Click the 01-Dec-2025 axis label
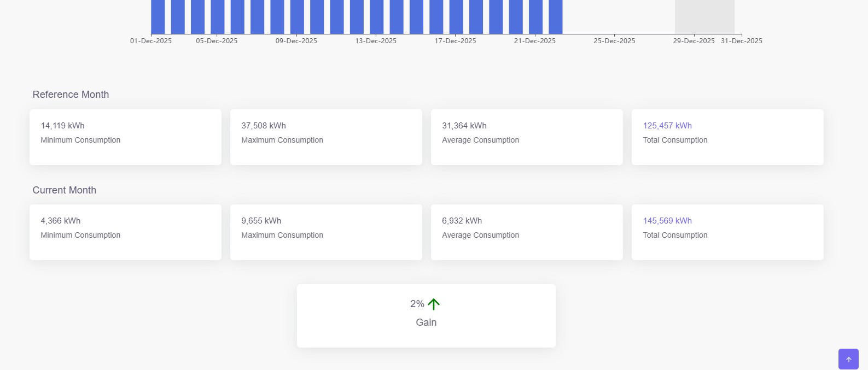Viewport: 868px width, 370px height. coord(151,41)
